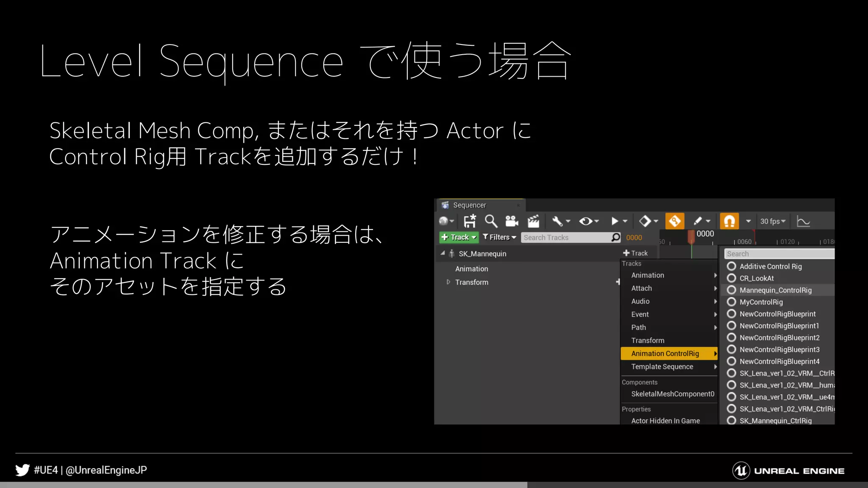Open the wrench actions menu icon
Viewport: 868px width, 488px height.
click(x=561, y=221)
